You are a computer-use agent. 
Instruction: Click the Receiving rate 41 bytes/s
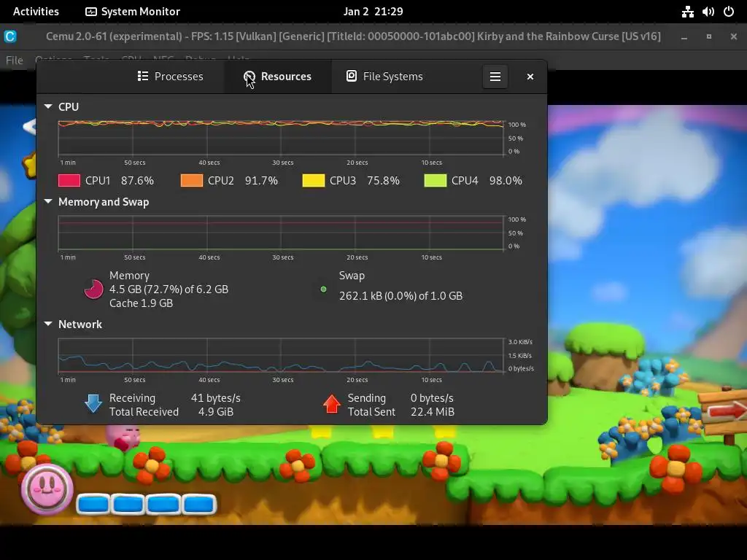pyautogui.click(x=215, y=398)
